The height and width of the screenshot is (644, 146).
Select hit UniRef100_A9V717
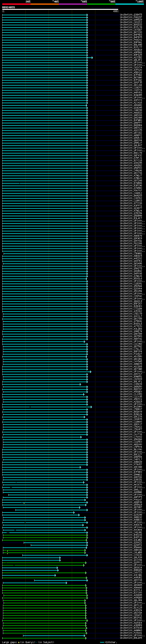[131, 374]
